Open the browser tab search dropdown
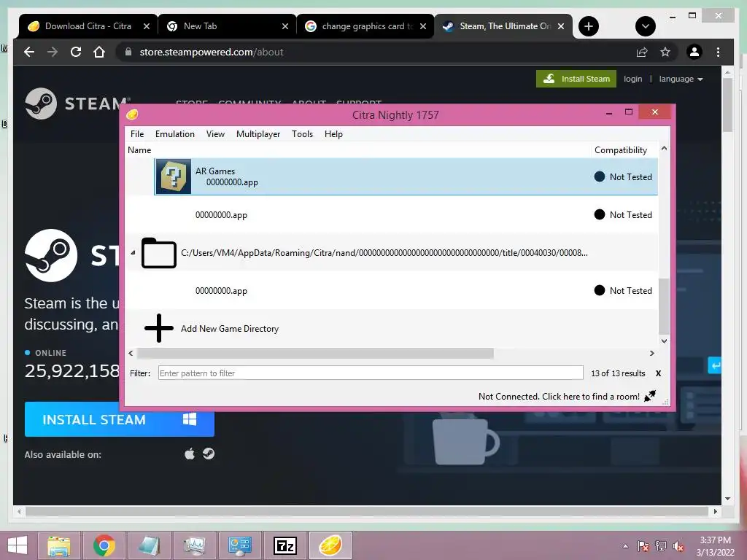Image resolution: width=747 pixels, height=560 pixels. [x=646, y=26]
